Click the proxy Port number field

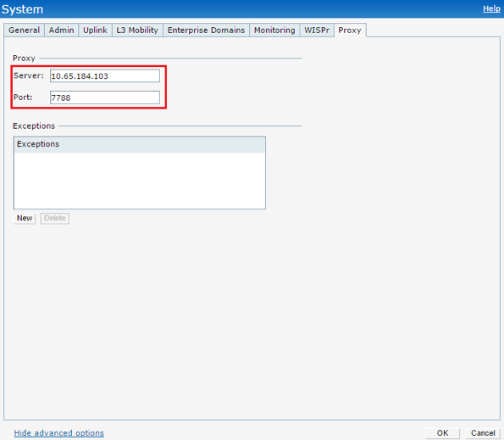point(105,97)
